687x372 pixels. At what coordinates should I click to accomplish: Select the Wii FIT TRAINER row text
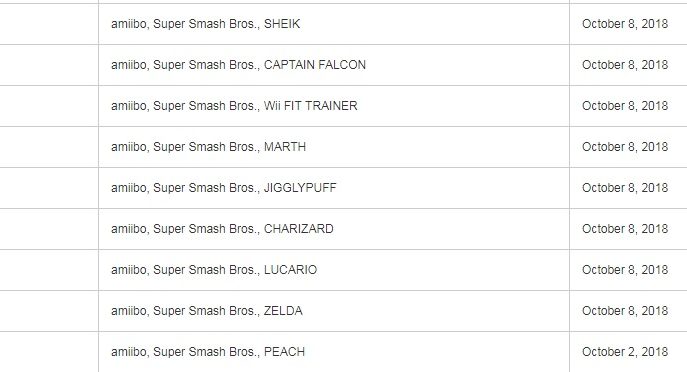point(234,106)
